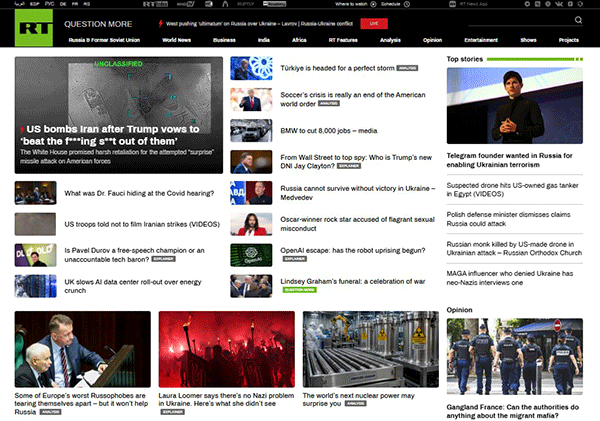Open the Polish defense minister story
600x421 pixels.
point(509,219)
